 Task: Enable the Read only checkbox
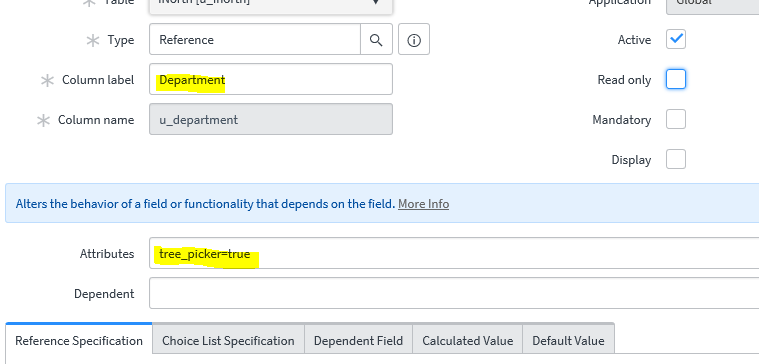click(x=676, y=79)
